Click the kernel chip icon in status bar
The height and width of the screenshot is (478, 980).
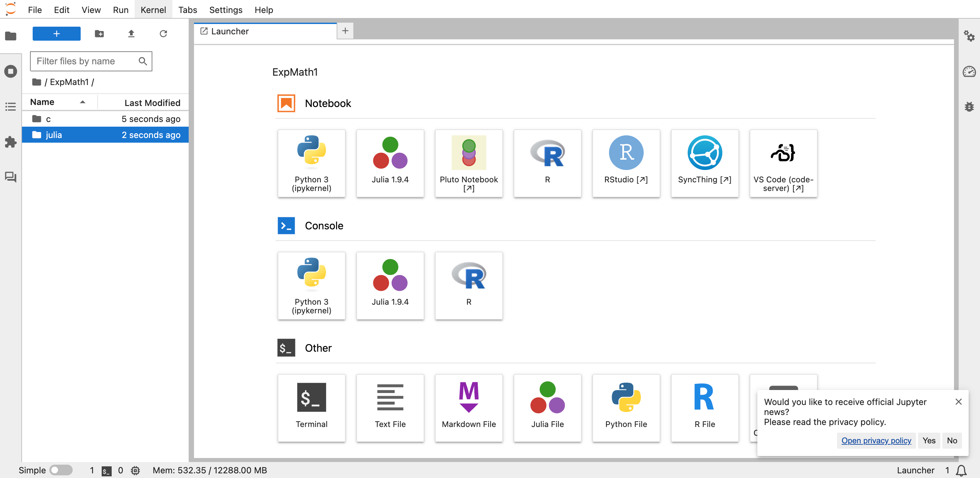click(135, 470)
